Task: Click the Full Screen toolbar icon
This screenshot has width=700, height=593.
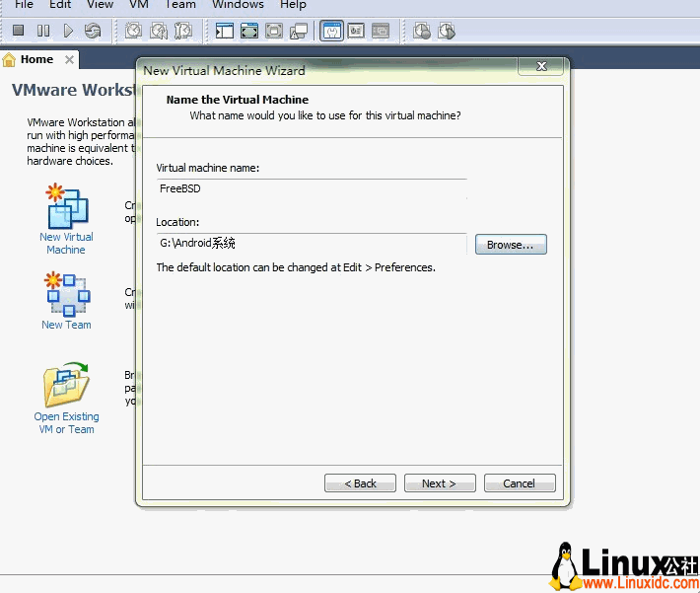Action: pyautogui.click(x=249, y=31)
